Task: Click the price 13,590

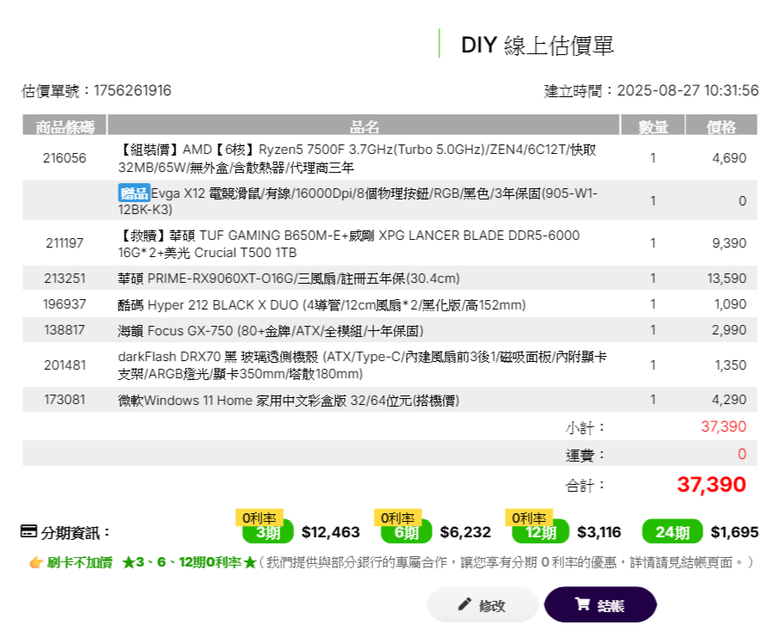Action: [x=727, y=278]
